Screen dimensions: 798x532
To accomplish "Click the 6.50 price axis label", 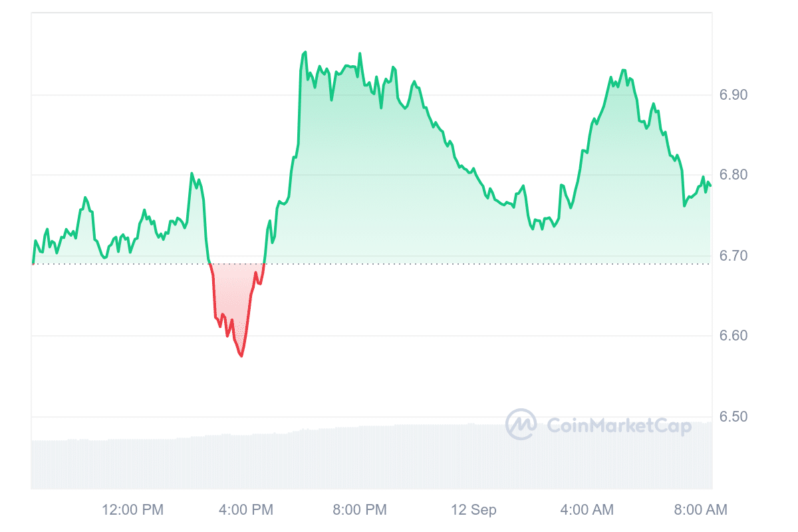I will 733,417.
